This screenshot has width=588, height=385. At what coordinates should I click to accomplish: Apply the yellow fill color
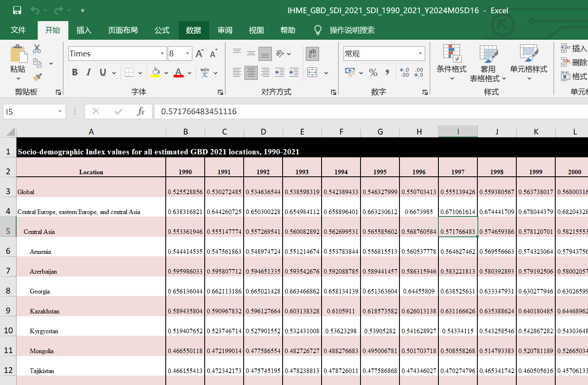coord(155,73)
